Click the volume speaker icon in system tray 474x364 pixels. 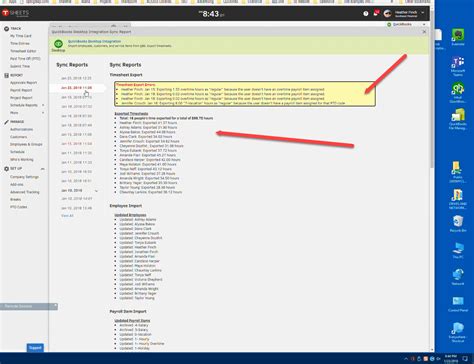(x=438, y=359)
